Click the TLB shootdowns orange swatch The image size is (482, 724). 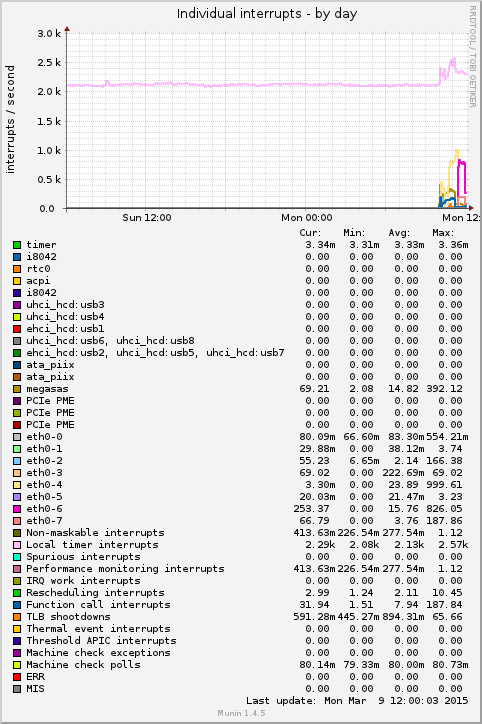(17, 617)
